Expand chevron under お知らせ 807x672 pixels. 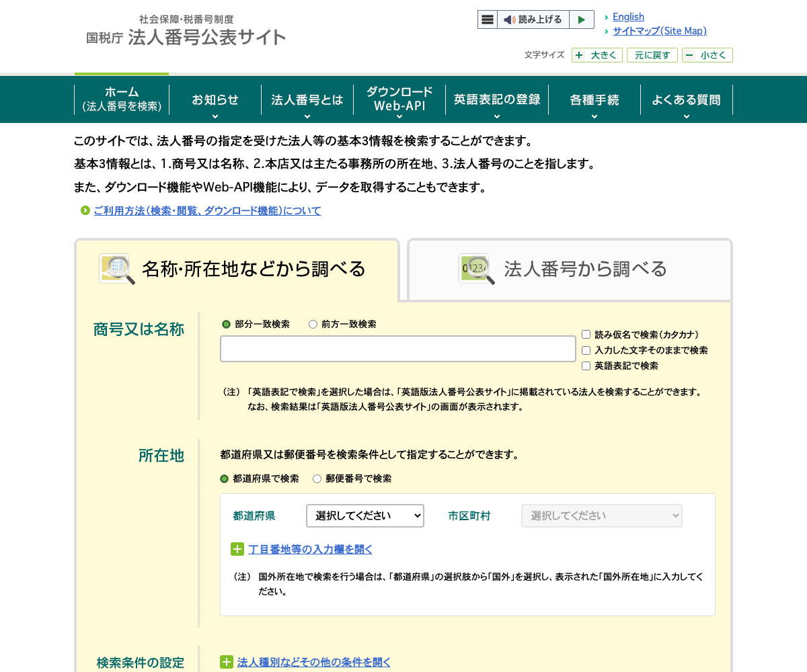point(215,116)
